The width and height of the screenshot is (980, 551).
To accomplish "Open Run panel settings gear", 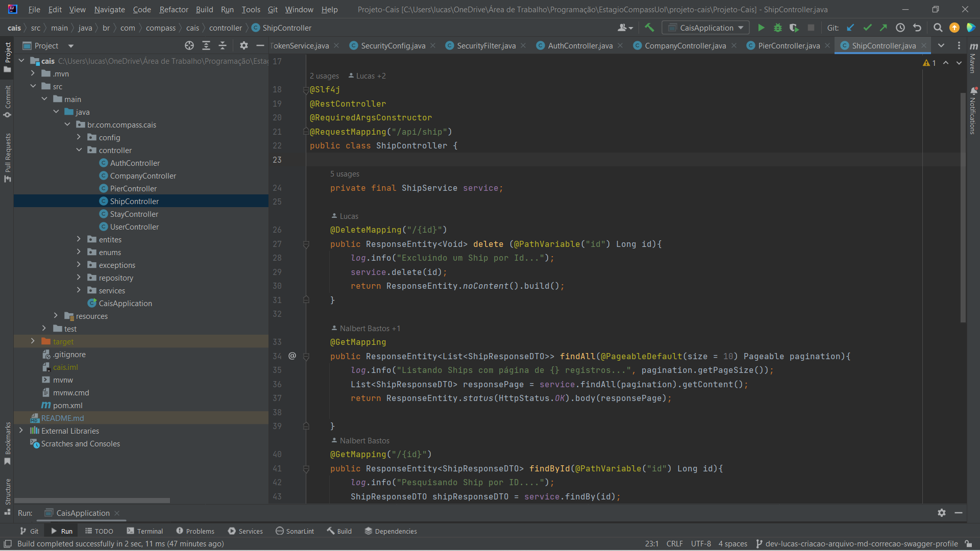I will [x=942, y=513].
